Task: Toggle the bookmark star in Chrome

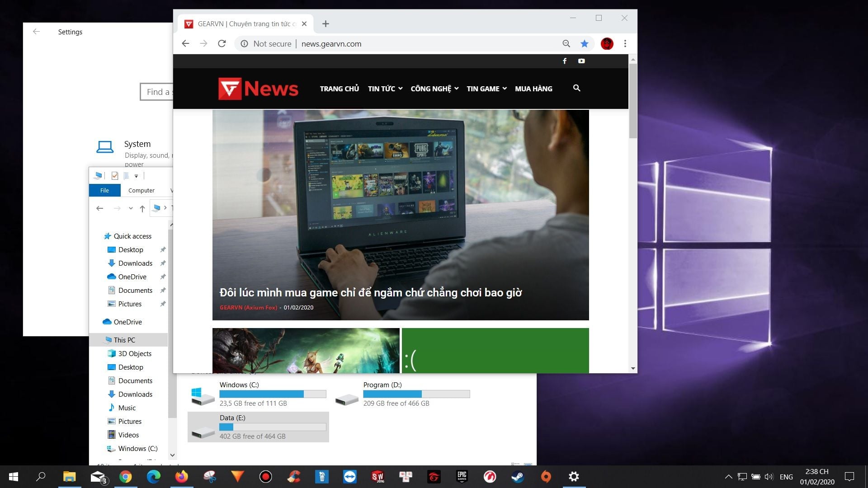Action: 584,43
